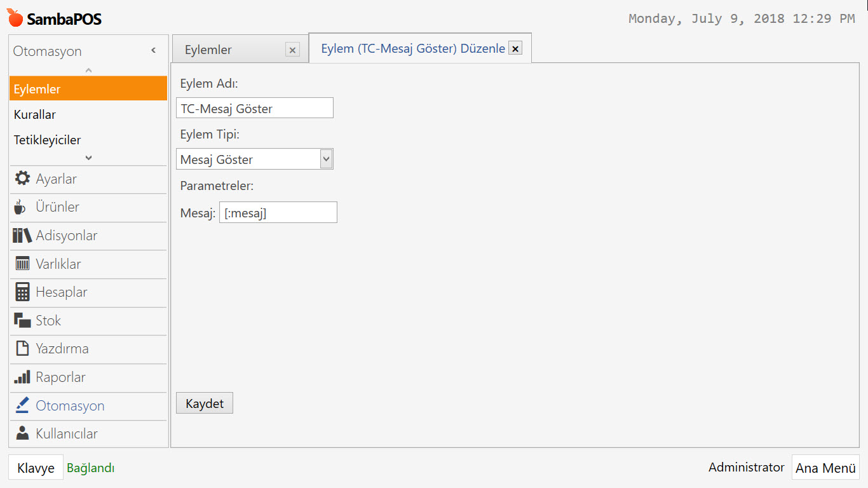
Task: Click the Raporlar bar chart icon
Action: coord(22,377)
